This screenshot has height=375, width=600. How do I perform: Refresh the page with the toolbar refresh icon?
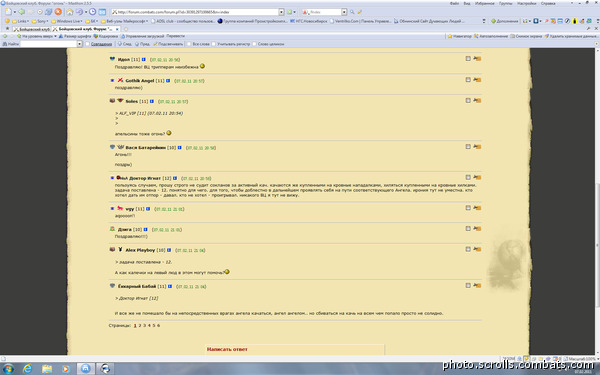[49, 12]
